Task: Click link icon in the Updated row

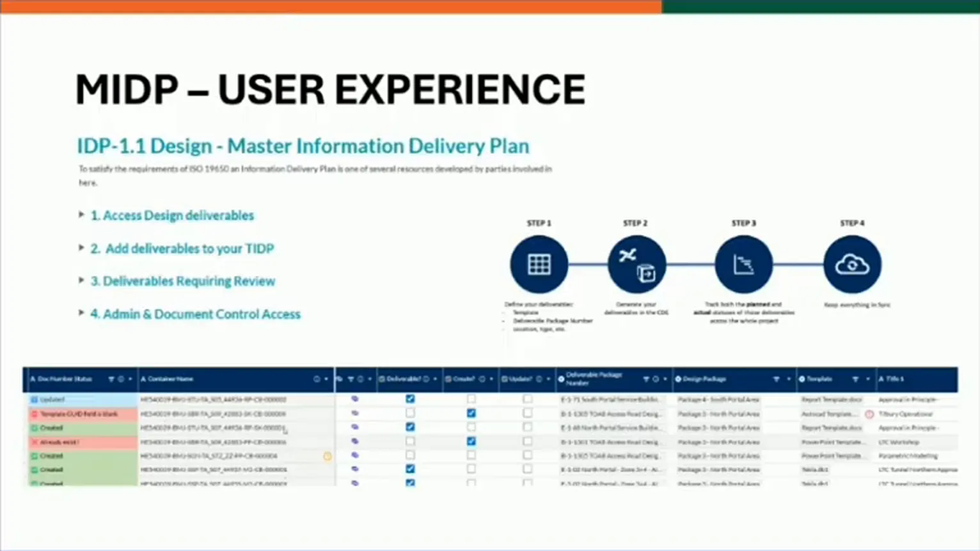Action: tap(355, 399)
